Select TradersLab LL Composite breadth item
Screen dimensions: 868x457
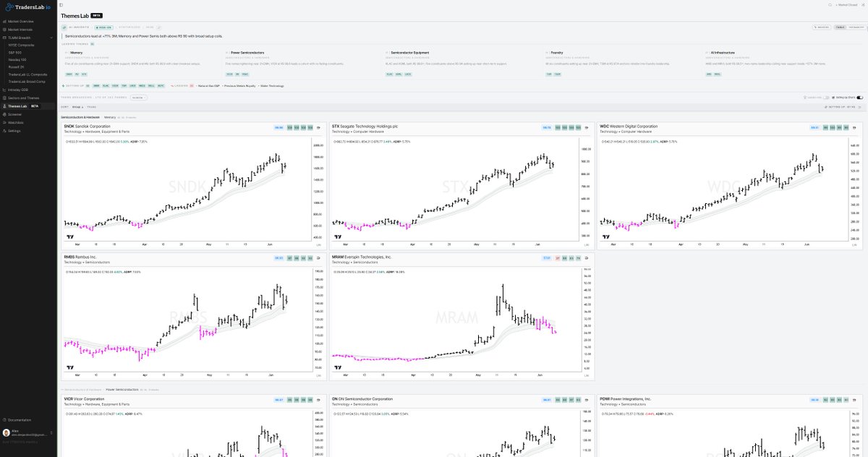(x=27, y=74)
